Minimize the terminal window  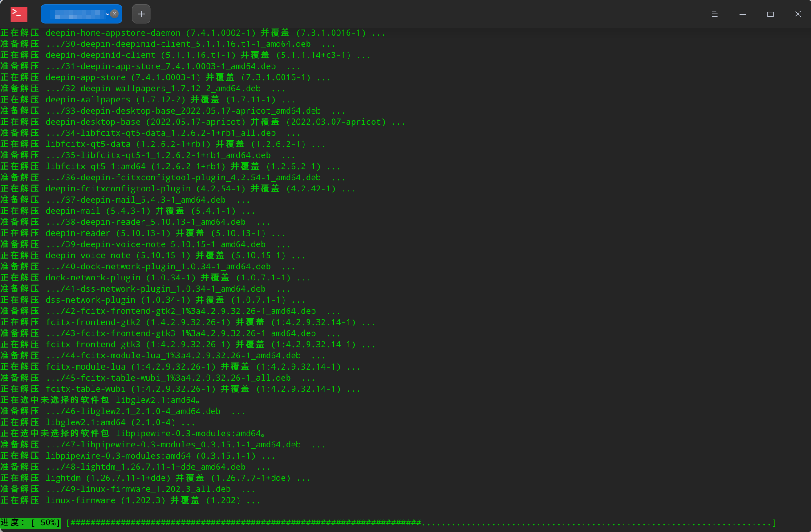coord(742,14)
